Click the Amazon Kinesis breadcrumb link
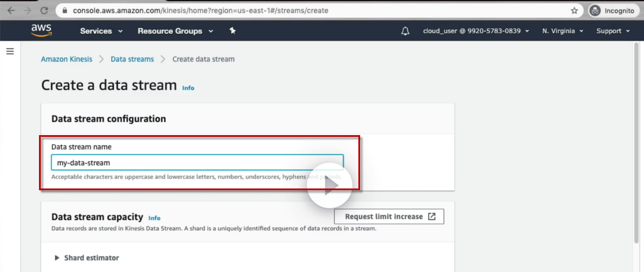 point(67,59)
